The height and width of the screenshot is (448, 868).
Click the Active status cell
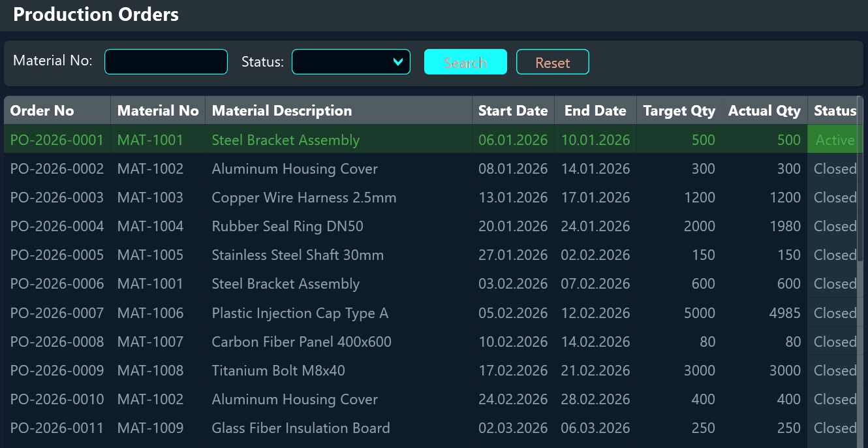(x=835, y=140)
